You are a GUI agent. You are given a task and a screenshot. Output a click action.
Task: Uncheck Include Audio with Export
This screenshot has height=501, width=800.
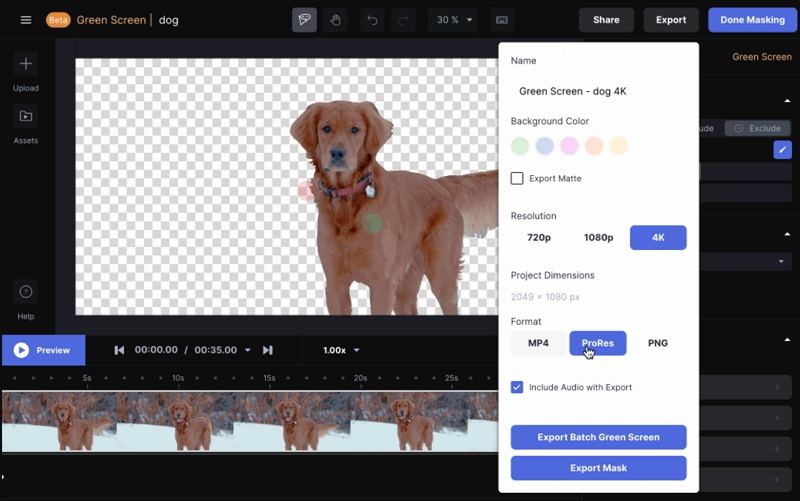pyautogui.click(x=517, y=387)
